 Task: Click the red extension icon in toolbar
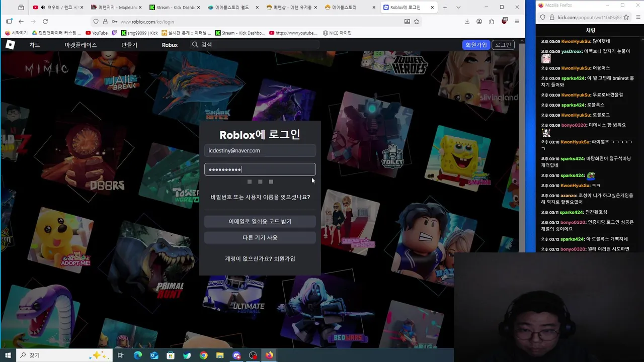click(x=504, y=22)
